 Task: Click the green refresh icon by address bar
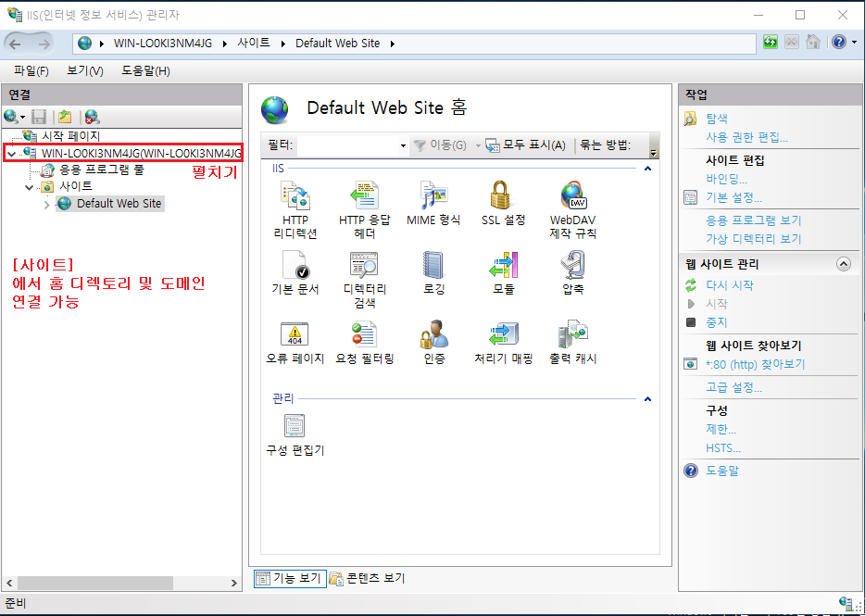tap(771, 43)
